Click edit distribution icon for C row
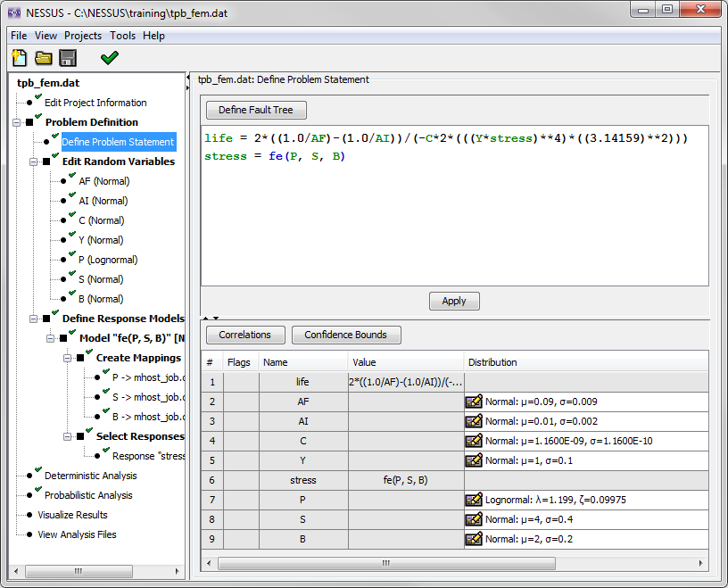This screenshot has height=588, width=728. point(474,441)
